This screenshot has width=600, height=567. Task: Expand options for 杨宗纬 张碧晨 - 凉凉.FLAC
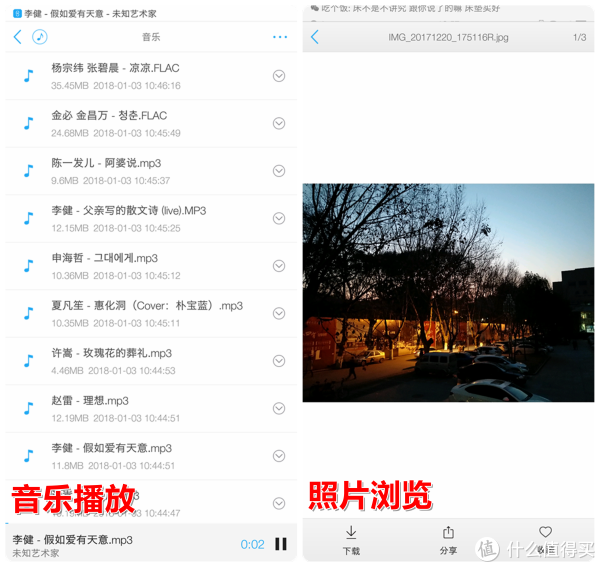(279, 76)
